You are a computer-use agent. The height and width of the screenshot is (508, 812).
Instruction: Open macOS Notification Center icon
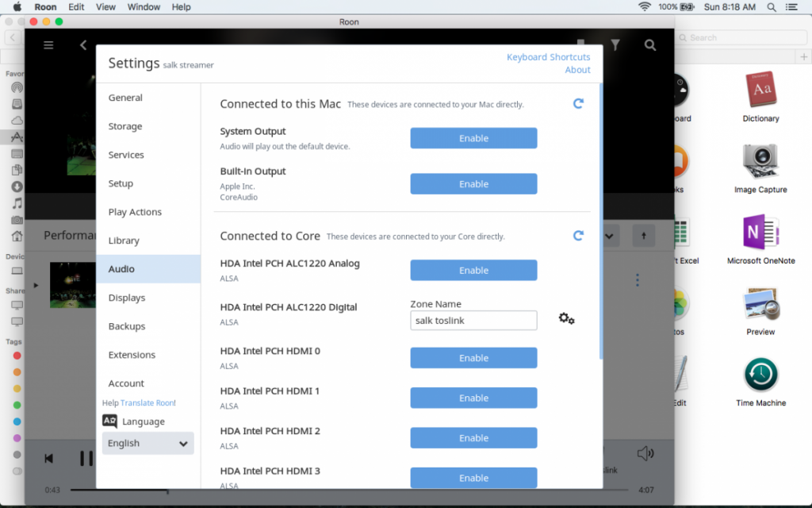[791, 7]
